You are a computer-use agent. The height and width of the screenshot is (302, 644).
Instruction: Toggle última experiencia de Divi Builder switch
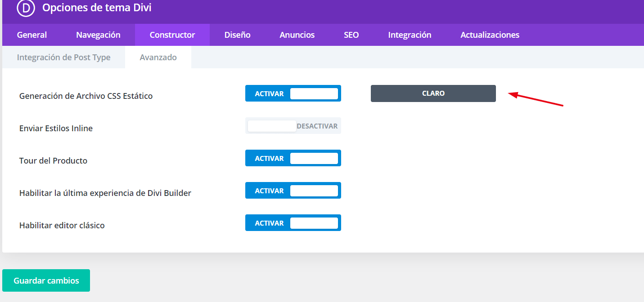[293, 191]
